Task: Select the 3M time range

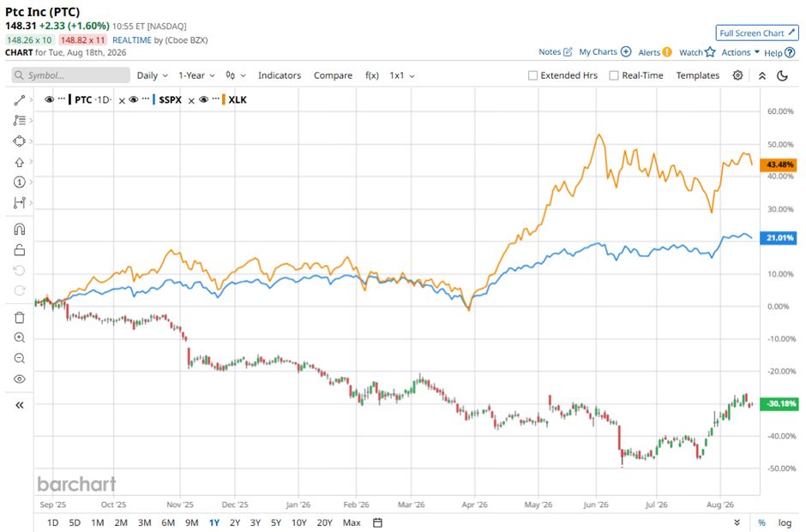Action: coord(144,523)
